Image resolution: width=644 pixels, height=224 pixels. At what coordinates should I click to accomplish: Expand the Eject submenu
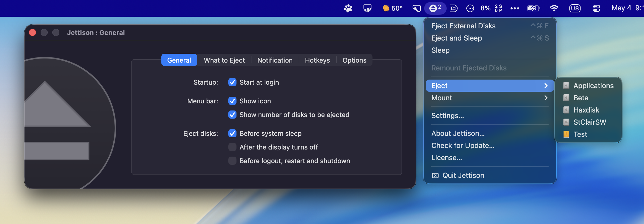point(489,86)
